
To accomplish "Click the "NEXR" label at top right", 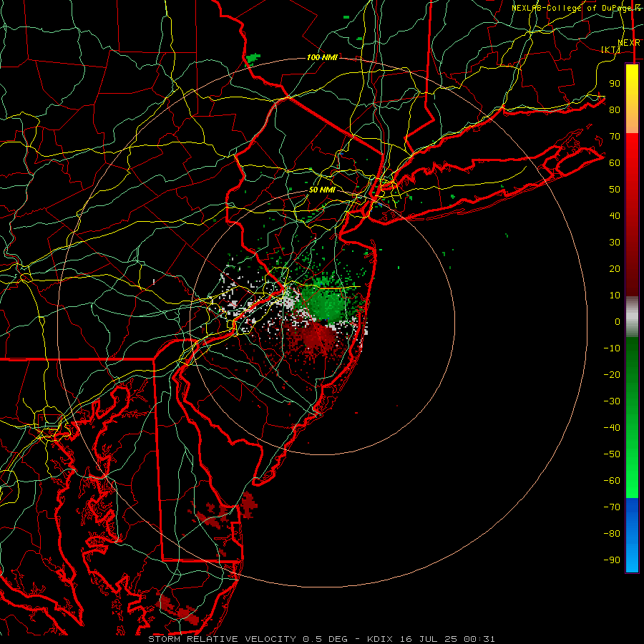I will pos(629,43).
